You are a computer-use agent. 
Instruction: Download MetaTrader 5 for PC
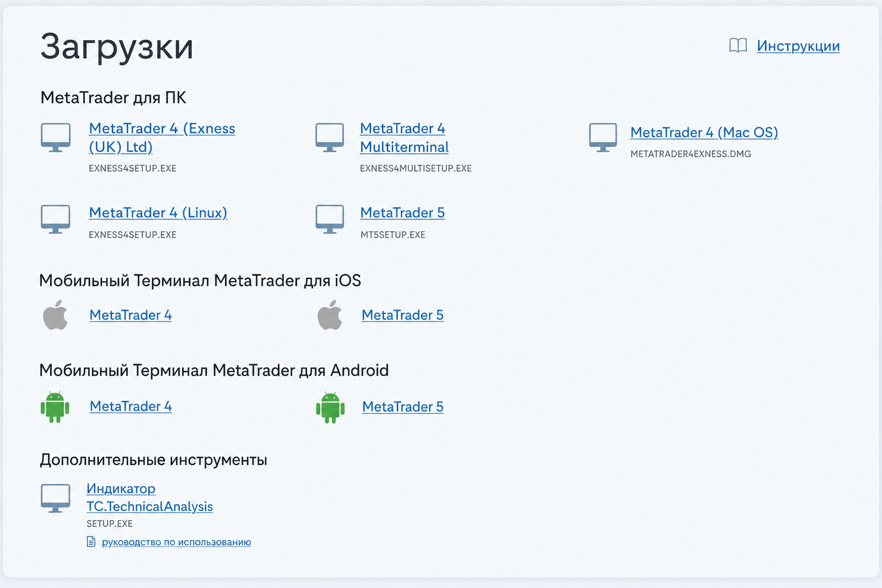coord(403,213)
